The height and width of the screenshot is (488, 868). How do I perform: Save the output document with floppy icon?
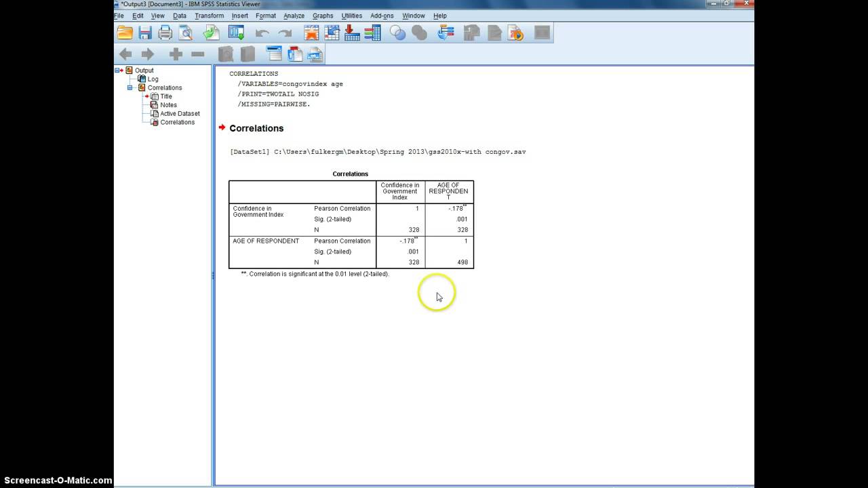point(145,33)
